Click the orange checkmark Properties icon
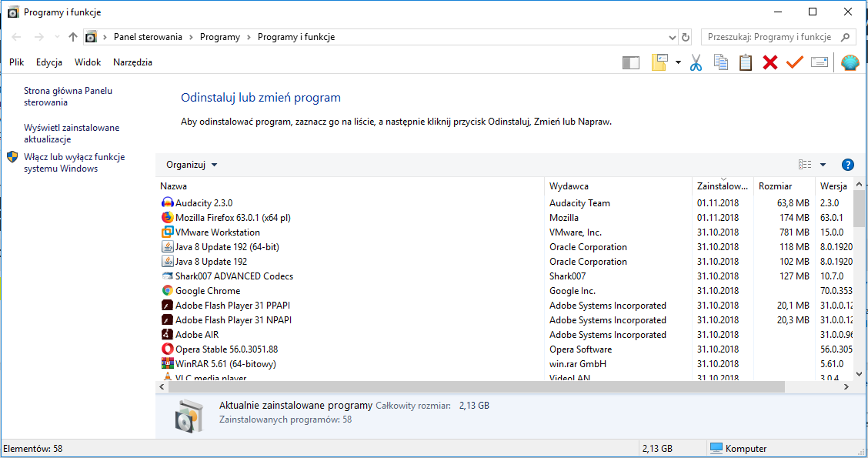 [x=794, y=62]
